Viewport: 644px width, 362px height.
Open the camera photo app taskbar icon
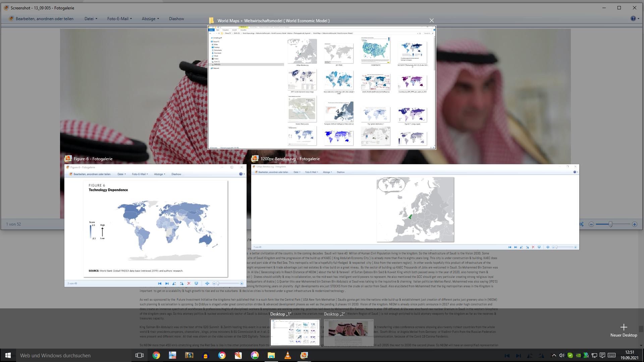pyautogui.click(x=189, y=355)
